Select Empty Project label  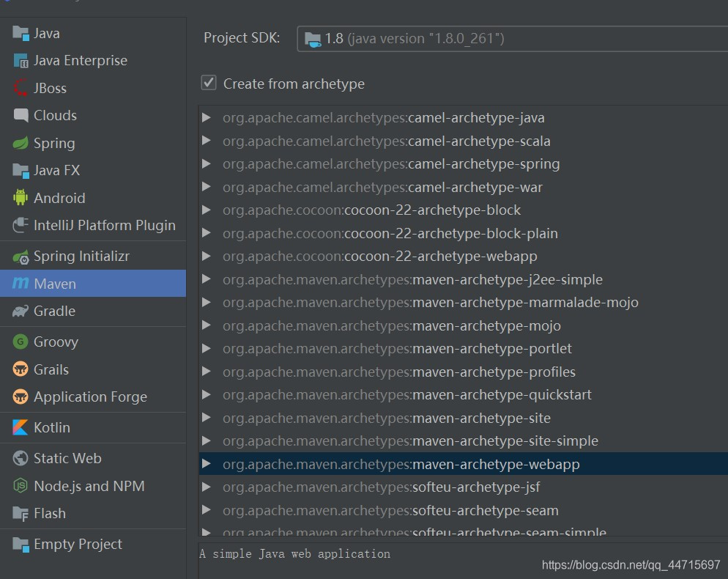point(78,544)
